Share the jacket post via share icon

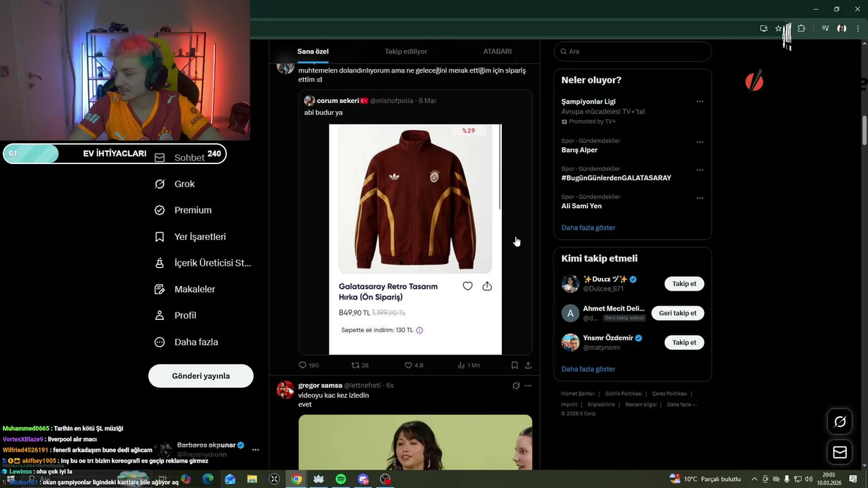[x=528, y=365]
